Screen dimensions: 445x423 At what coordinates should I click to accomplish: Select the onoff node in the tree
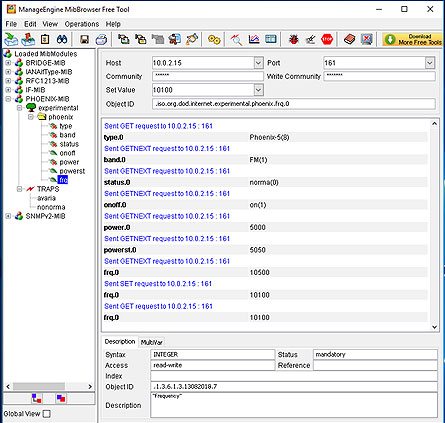(x=67, y=153)
